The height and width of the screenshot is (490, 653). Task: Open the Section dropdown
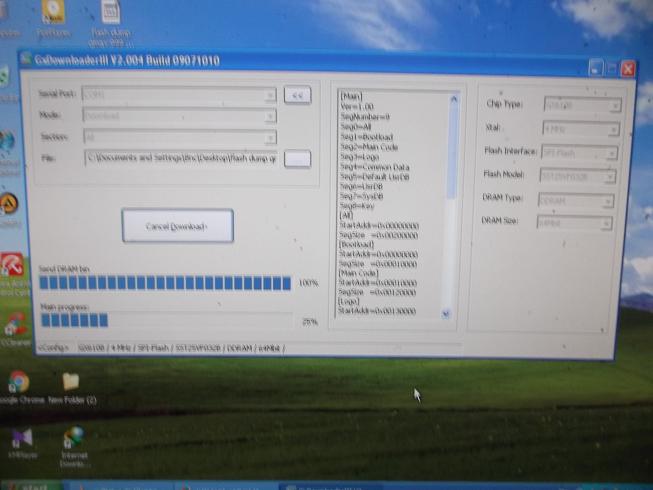270,137
